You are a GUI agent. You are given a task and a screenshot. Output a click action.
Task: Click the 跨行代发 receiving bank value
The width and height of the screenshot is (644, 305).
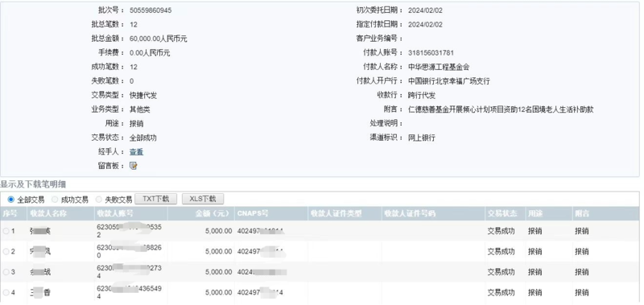(x=422, y=95)
